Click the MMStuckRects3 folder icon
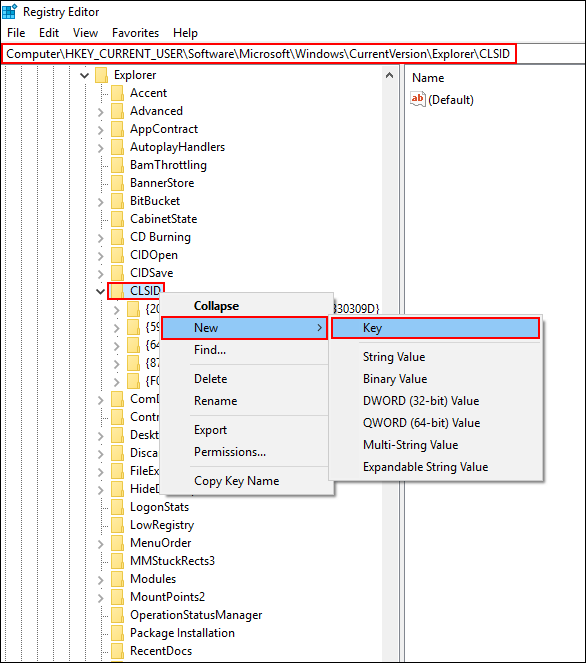This screenshot has width=586, height=663. pyautogui.click(x=117, y=561)
